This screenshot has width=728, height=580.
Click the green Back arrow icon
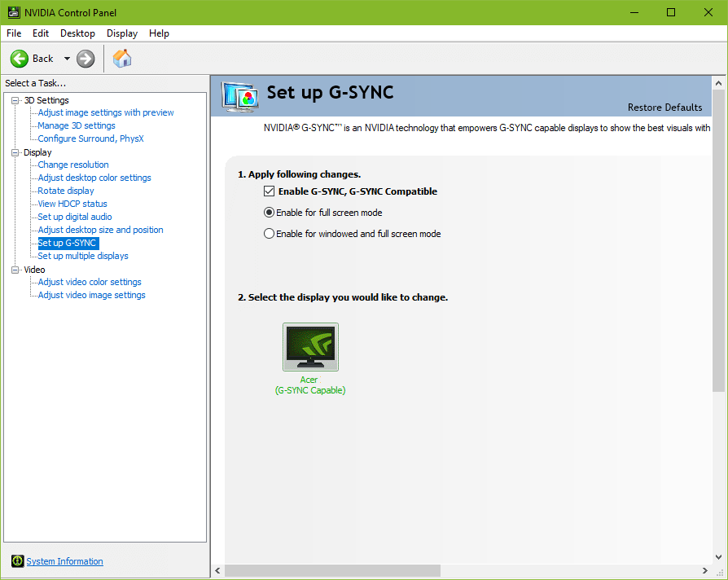(20, 59)
